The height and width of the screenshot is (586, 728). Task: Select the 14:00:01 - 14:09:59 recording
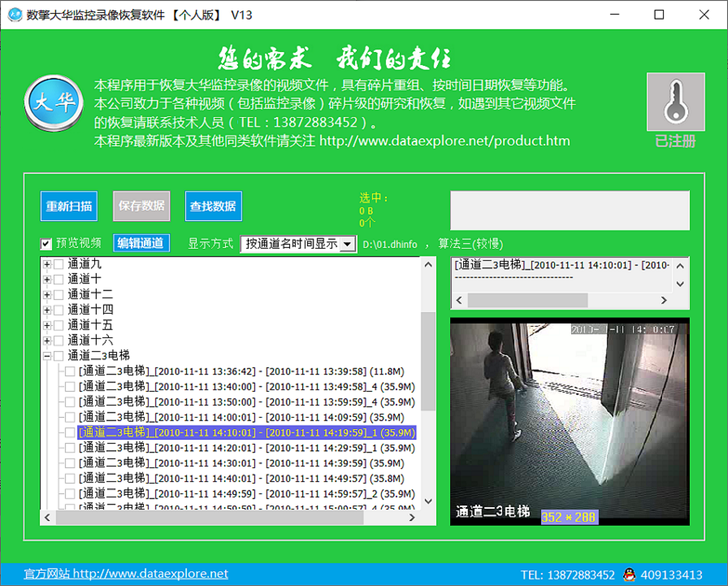click(x=241, y=418)
